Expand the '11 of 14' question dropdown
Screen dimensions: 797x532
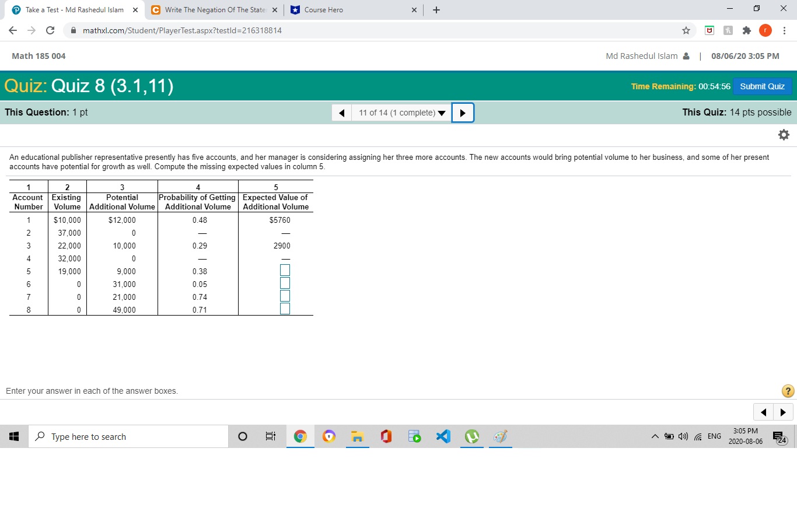401,113
